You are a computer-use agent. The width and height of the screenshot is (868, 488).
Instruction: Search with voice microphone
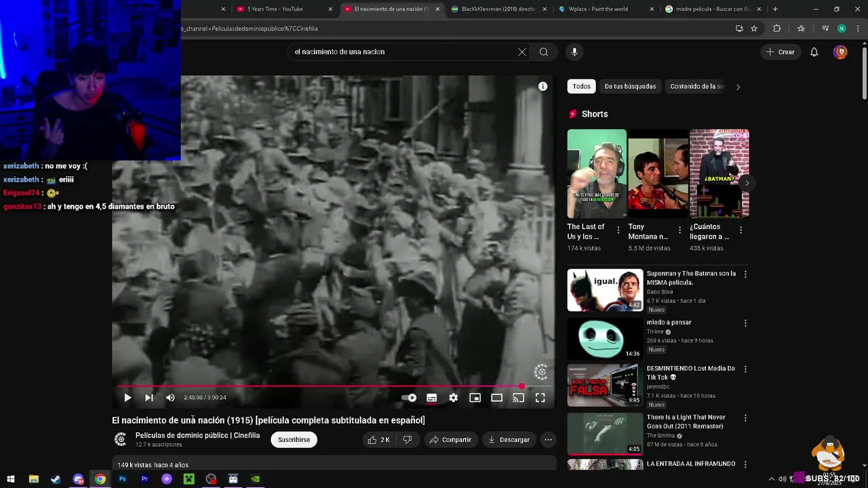[574, 52]
